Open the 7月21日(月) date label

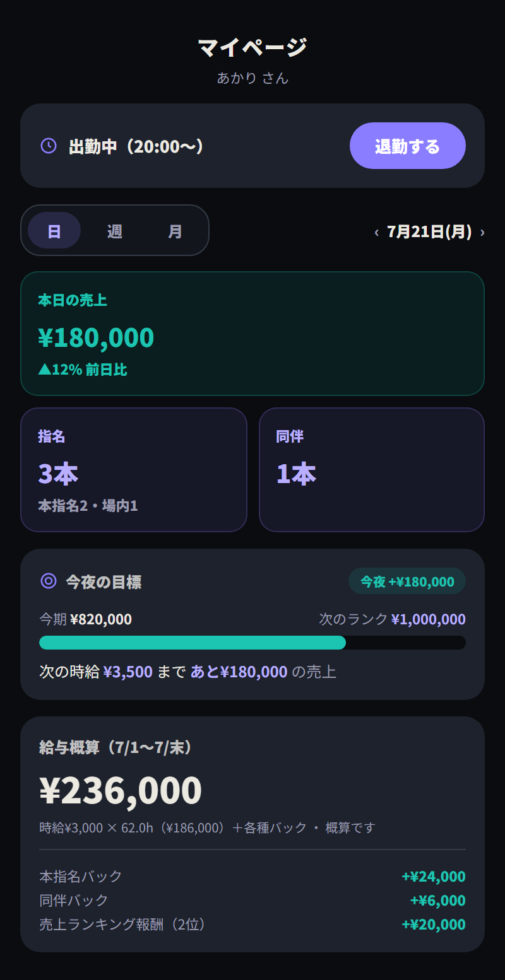tap(429, 231)
